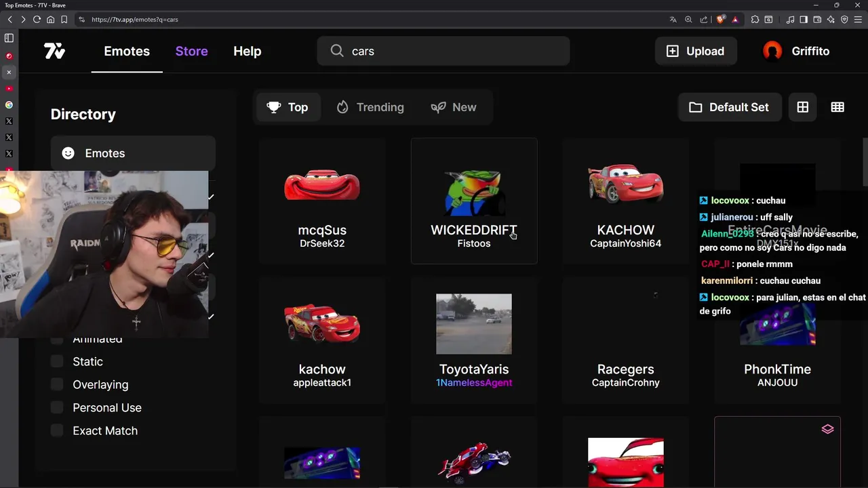Click the Trending flame icon

pos(342,107)
